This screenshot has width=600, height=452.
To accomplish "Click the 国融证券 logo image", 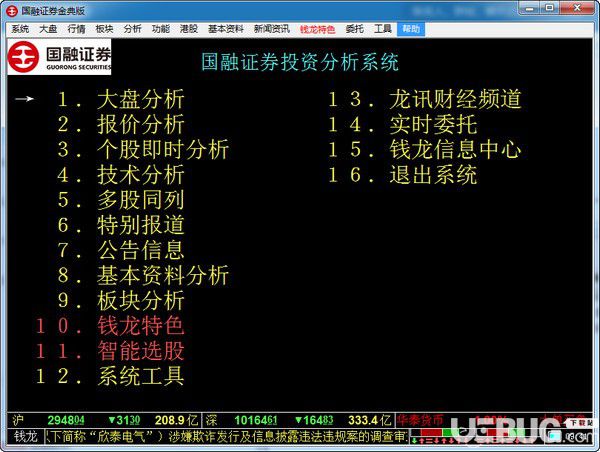I will click(59, 57).
